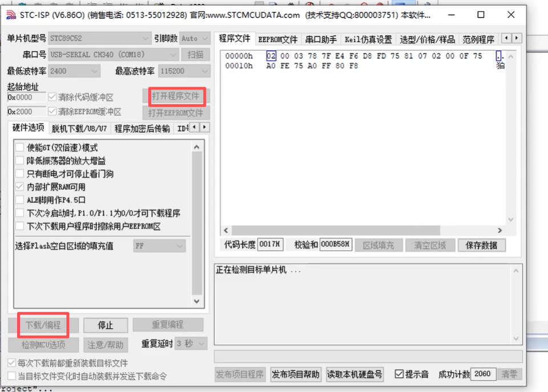Click log output scroll down arrow
548x392 pixels.
516,338
